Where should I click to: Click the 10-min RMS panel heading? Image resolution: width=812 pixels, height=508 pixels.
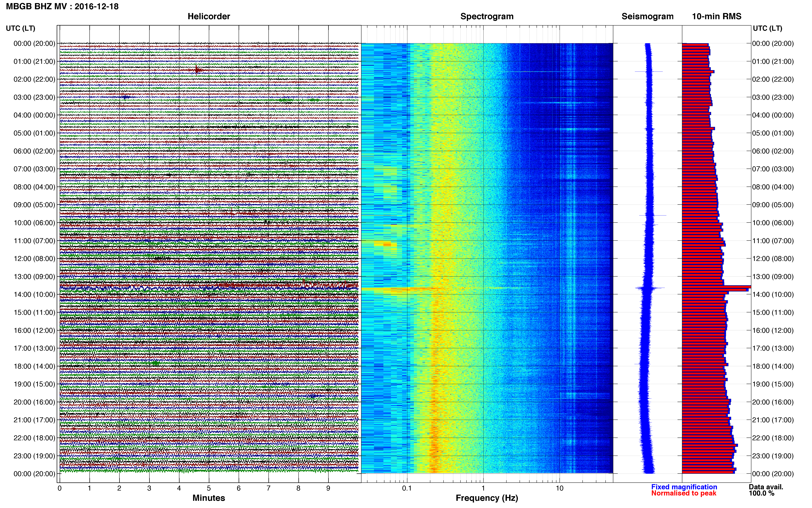coord(717,16)
